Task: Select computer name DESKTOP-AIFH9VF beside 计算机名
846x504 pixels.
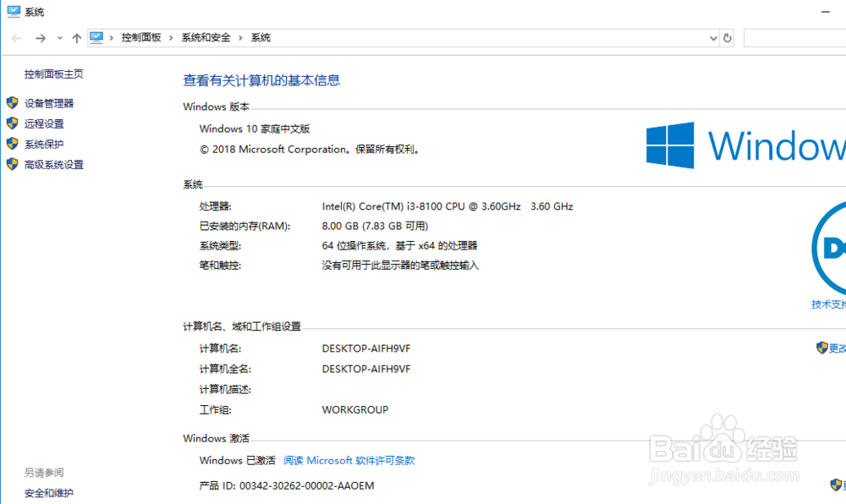Action: click(x=366, y=348)
